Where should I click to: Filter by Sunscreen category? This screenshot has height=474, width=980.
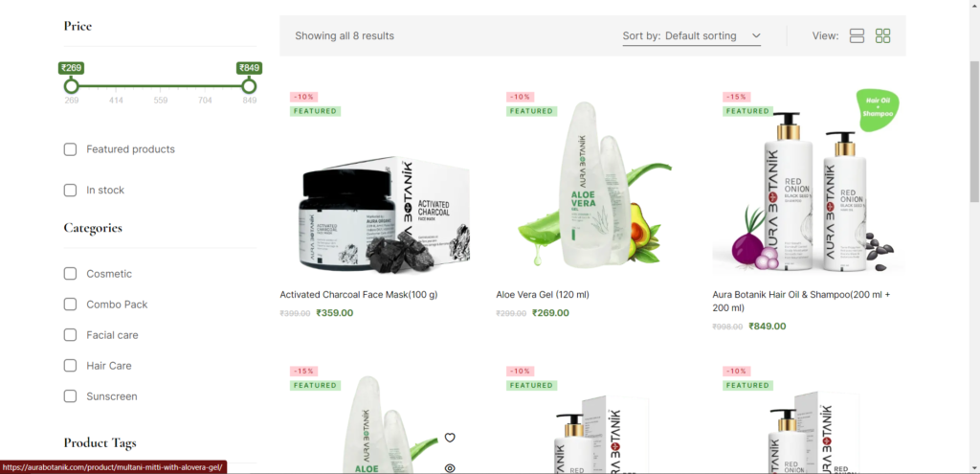(x=70, y=396)
